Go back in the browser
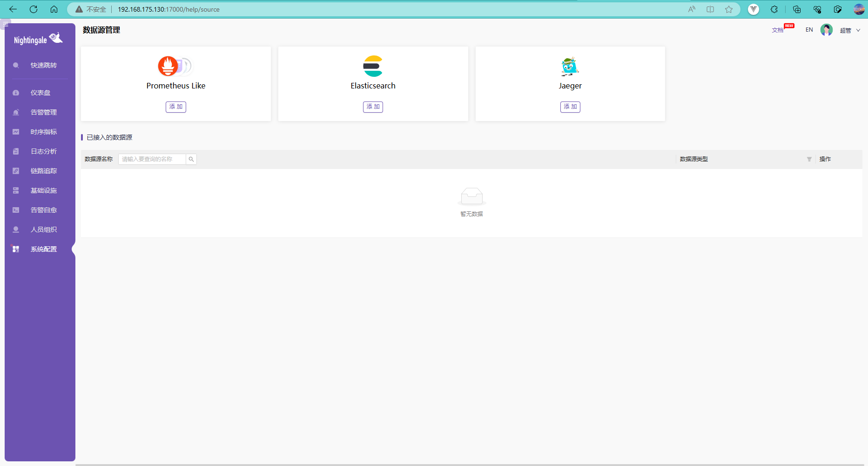Screen dimensions: 868x466 (13, 9)
